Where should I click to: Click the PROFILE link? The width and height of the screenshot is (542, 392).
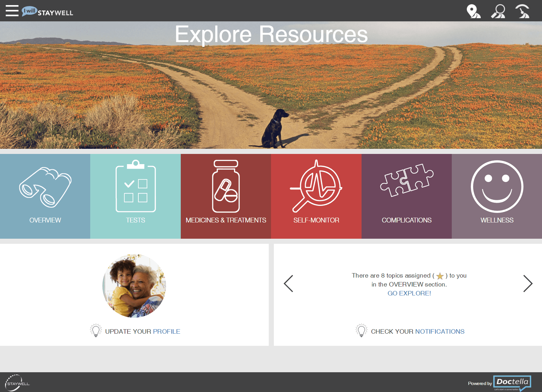pos(166,331)
